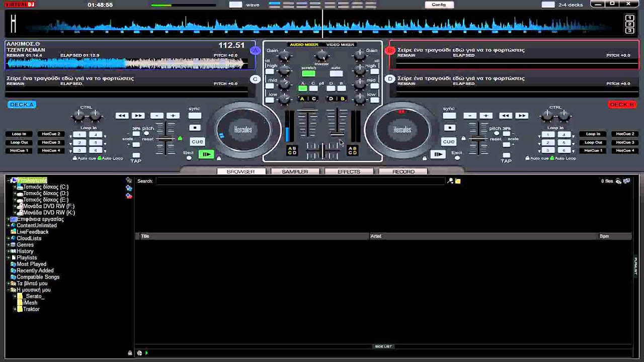Click Deck B pitch slider
The image size is (644, 362).
478,138
